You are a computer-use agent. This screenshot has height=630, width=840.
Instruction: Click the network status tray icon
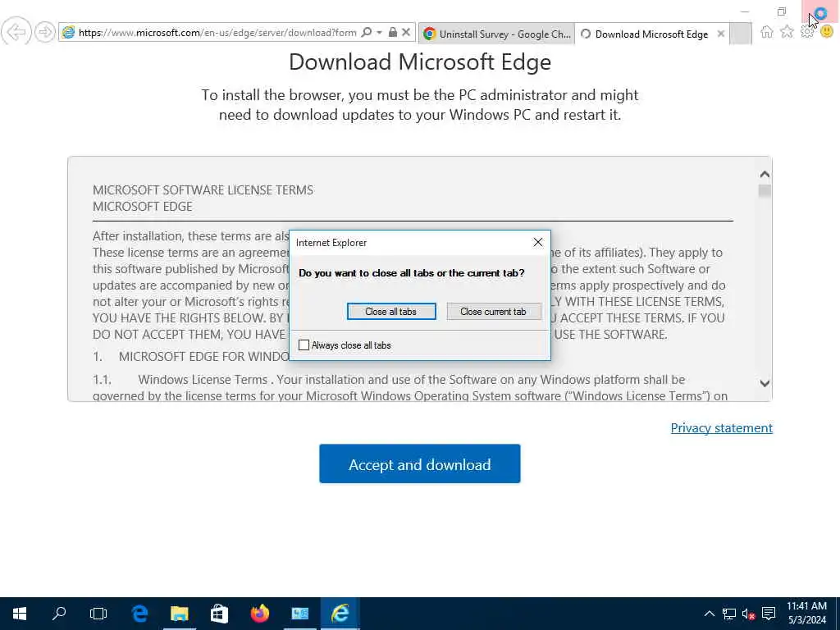click(728, 614)
